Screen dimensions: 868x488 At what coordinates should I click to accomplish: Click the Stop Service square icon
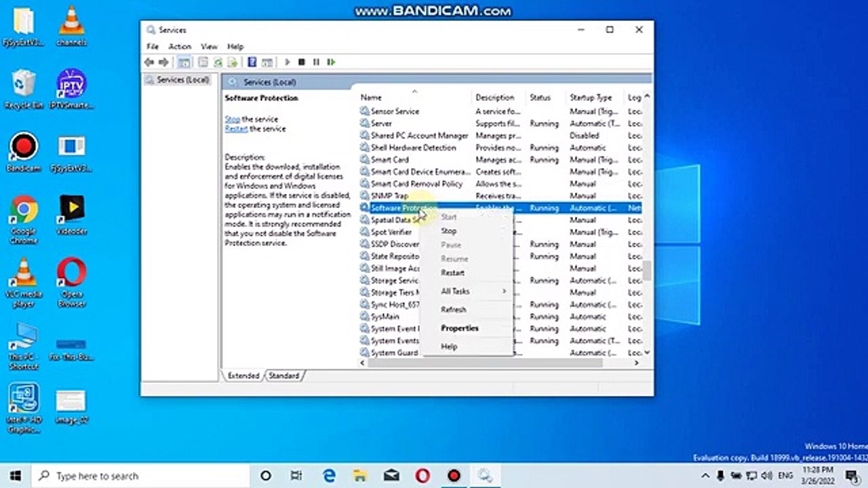[302, 62]
